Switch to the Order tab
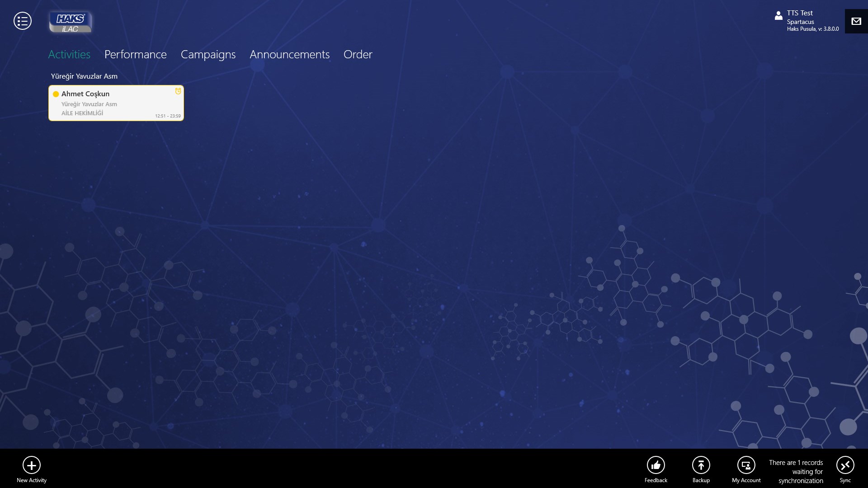868x488 pixels. pyautogui.click(x=358, y=55)
